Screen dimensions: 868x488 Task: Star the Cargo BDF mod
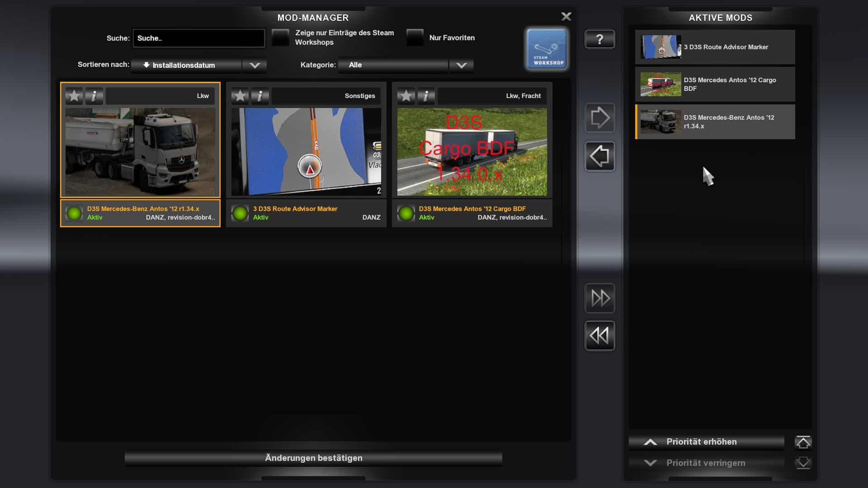406,96
